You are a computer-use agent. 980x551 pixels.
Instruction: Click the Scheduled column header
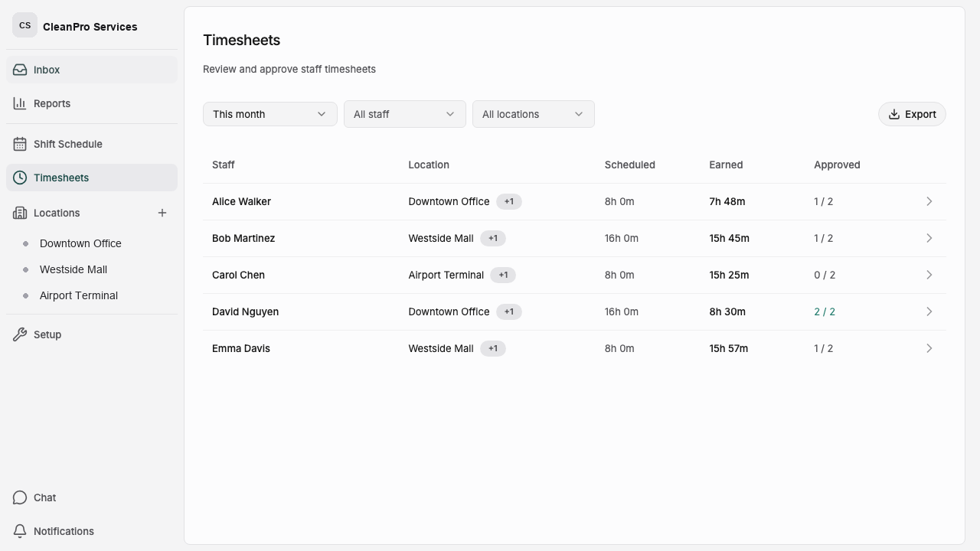pyautogui.click(x=630, y=165)
